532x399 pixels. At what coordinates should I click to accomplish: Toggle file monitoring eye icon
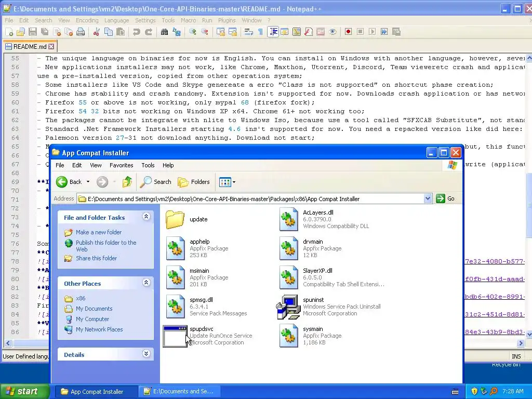point(332,32)
